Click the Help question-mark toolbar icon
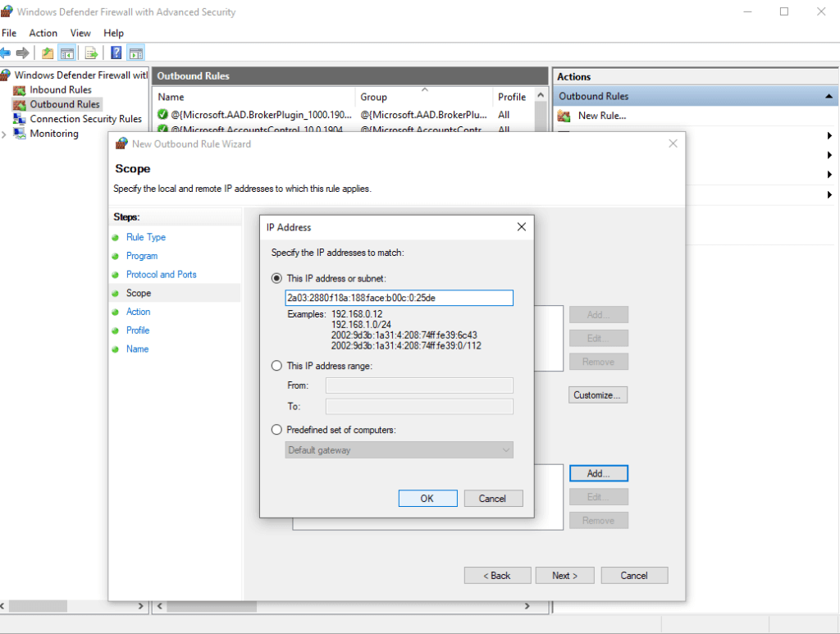Screen dimensions: 840x634 tap(116, 53)
